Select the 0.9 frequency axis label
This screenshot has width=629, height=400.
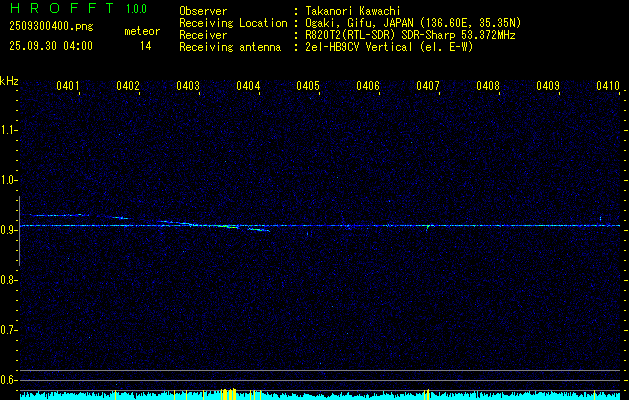point(9,230)
